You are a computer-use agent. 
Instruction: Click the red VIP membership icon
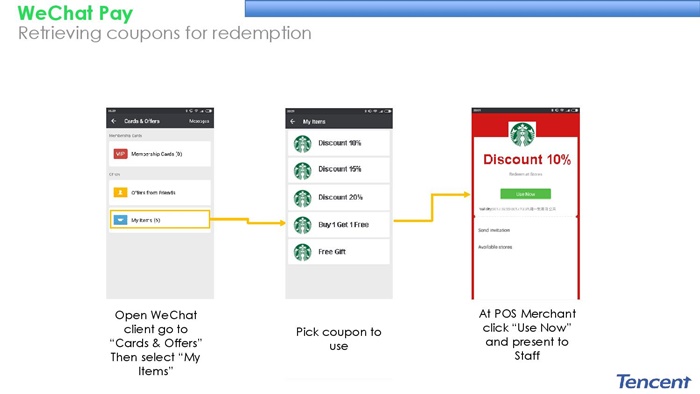120,154
